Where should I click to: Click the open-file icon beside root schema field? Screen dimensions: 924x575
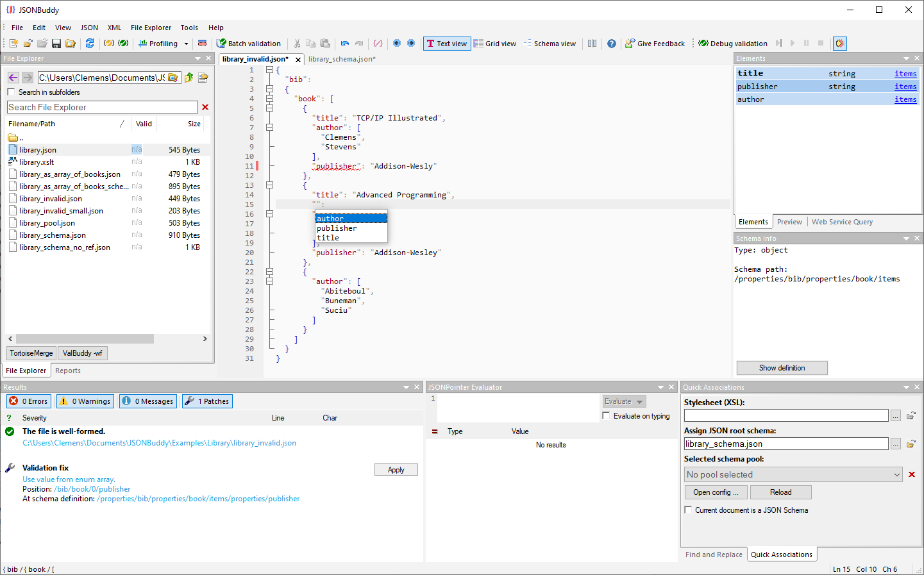tap(911, 444)
